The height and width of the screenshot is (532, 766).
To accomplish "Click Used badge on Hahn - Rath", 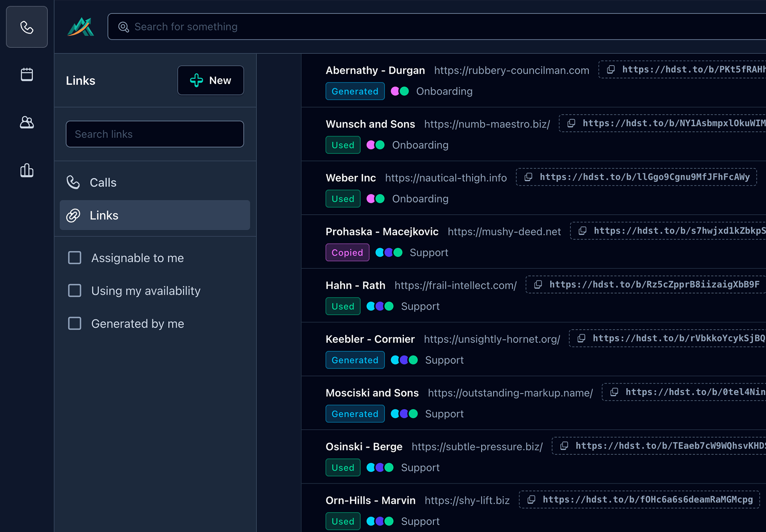I will tap(343, 306).
